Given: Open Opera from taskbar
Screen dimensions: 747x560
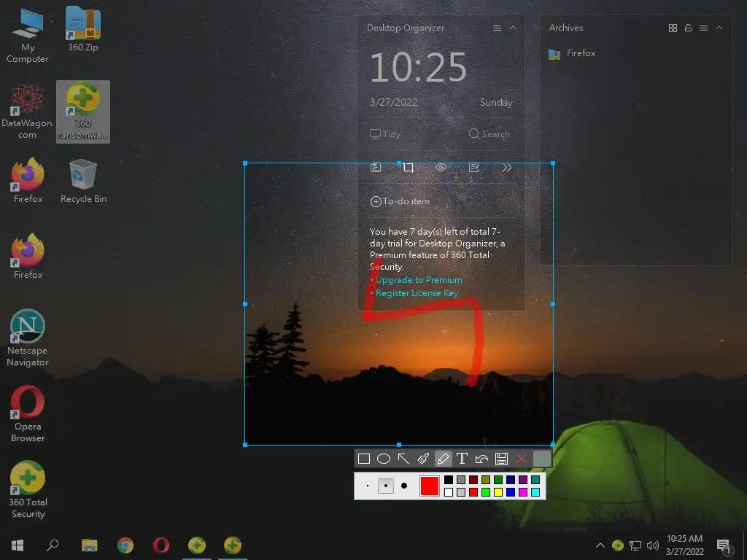Looking at the screenshot, I should click(x=161, y=545).
